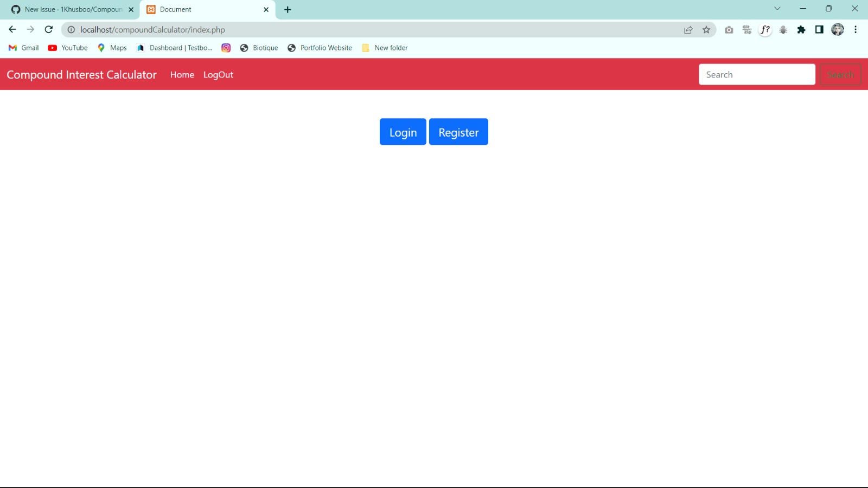Open the dark-mode square extension icon
The image size is (868, 488).
(x=820, y=30)
